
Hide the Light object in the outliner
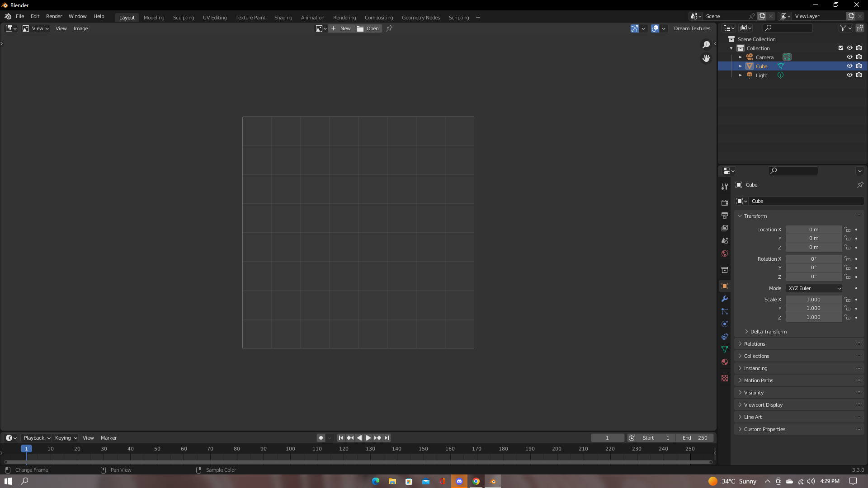(849, 75)
